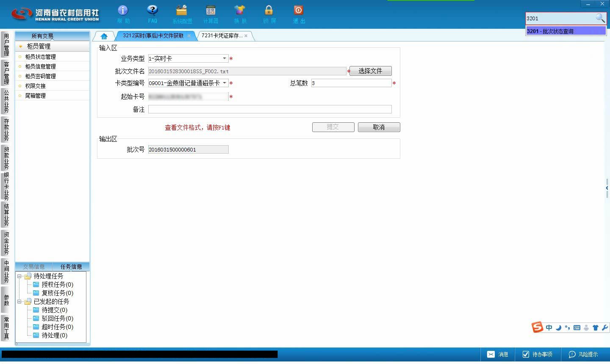The image size is (610, 364).
Task: Select 驳回任务(0) in task tree
Action: click(57, 318)
